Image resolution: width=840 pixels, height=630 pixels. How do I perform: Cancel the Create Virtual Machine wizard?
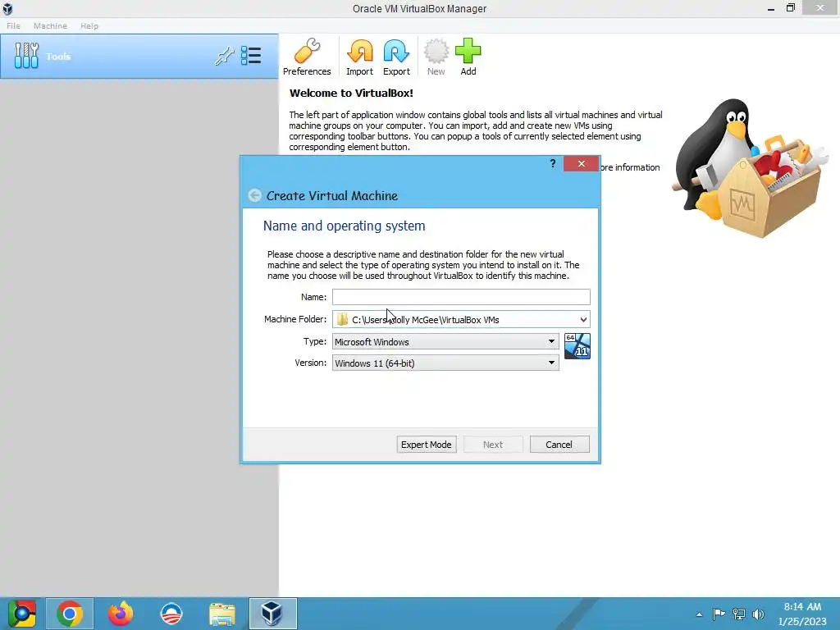559,444
